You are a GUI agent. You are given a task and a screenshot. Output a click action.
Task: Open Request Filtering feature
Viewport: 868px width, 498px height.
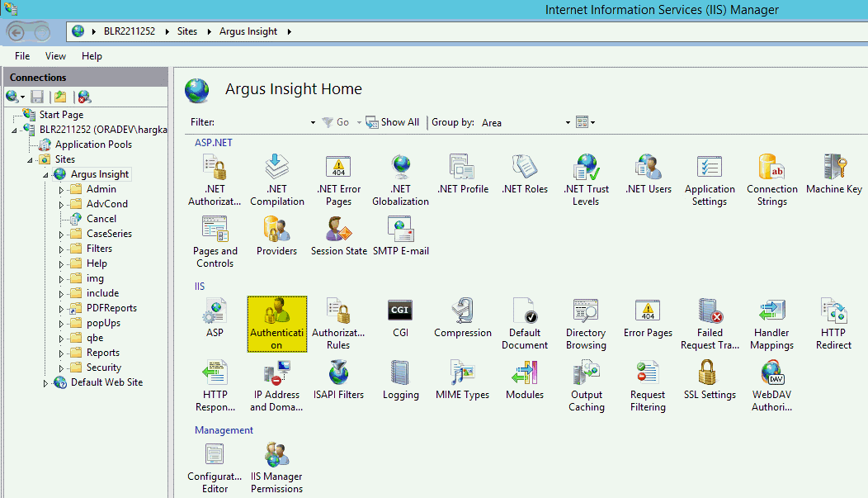649,386
